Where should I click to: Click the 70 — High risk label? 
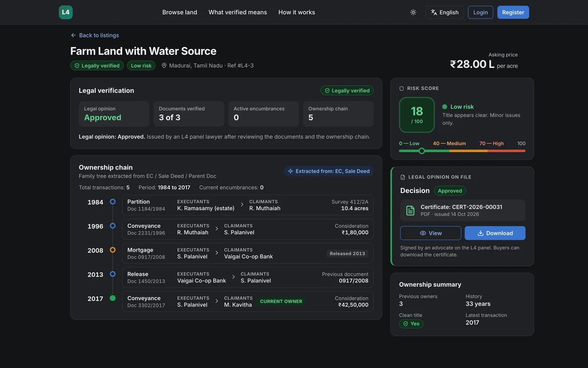[x=492, y=144]
